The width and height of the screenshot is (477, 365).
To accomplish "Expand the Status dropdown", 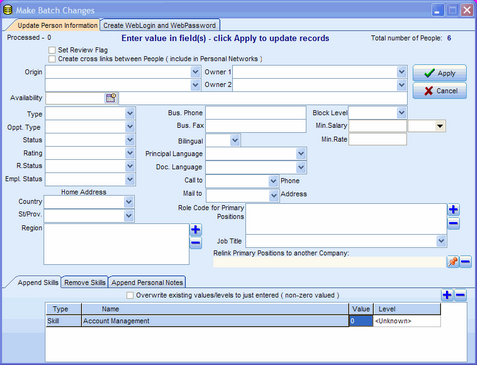I will point(130,140).
